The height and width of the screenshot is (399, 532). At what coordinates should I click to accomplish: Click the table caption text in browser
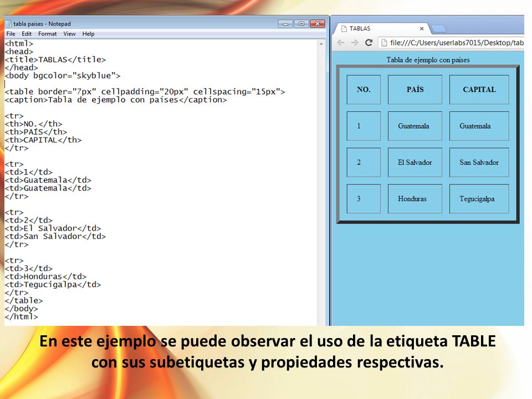coord(428,60)
